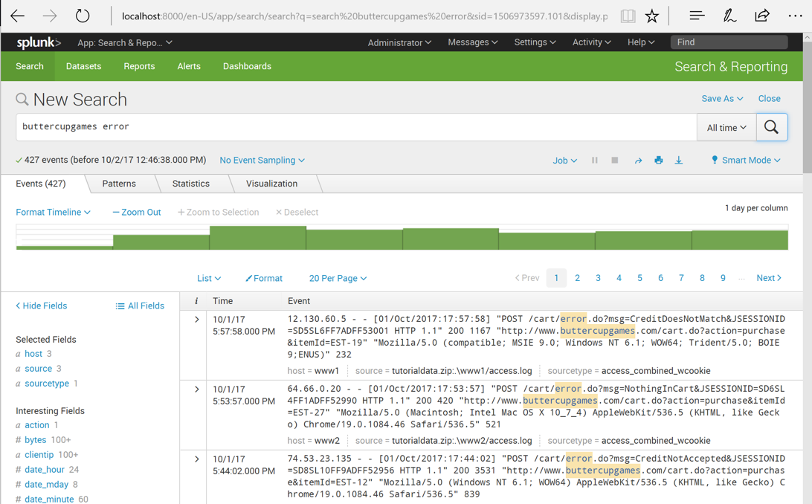
Task: Click the Splunk logo
Action: point(39,43)
